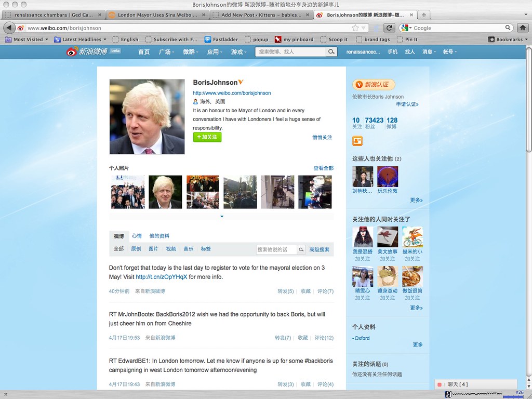The image size is (532, 399).
Task: Open the Boris Johnson profile picture
Action: [147, 117]
